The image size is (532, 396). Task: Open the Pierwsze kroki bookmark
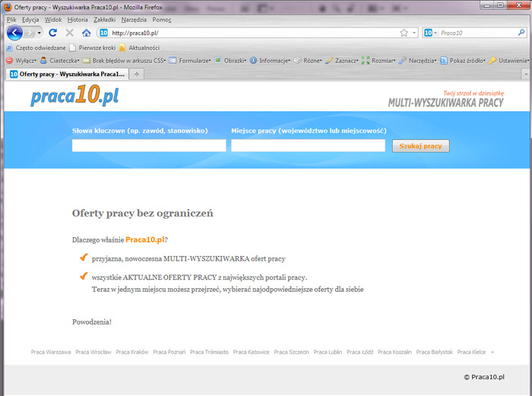[x=93, y=48]
